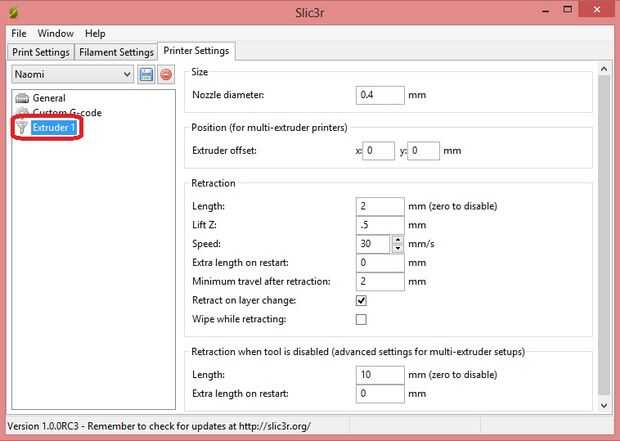Click tool-disabled retraction Length field
This screenshot has height=441, width=620.
pos(380,375)
